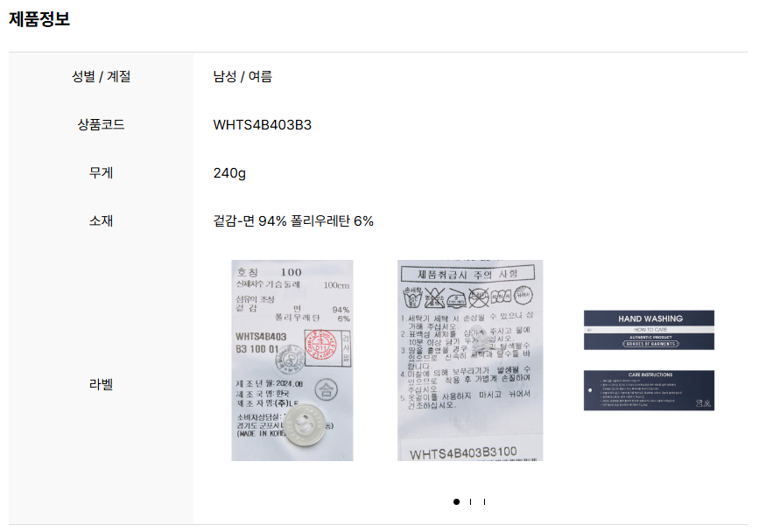Click the hand-wash tub symbol on care label
The width and height of the screenshot is (773, 532).
pyautogui.click(x=412, y=297)
